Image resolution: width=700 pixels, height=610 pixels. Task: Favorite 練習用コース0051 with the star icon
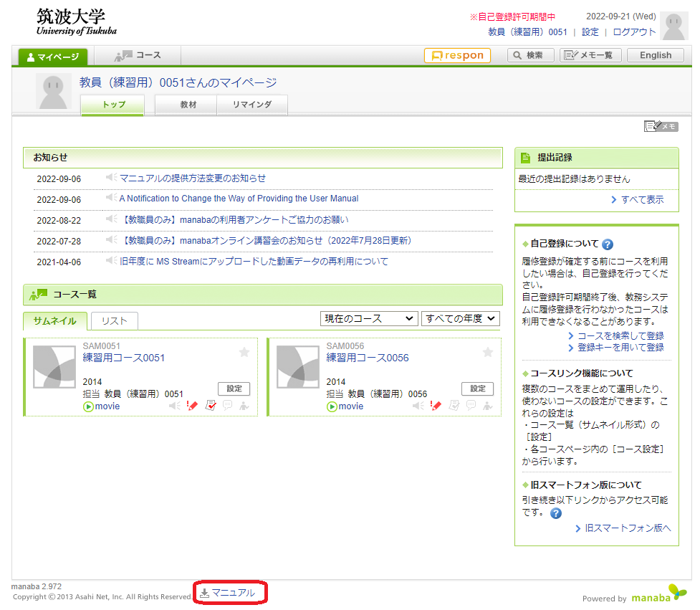pyautogui.click(x=244, y=353)
